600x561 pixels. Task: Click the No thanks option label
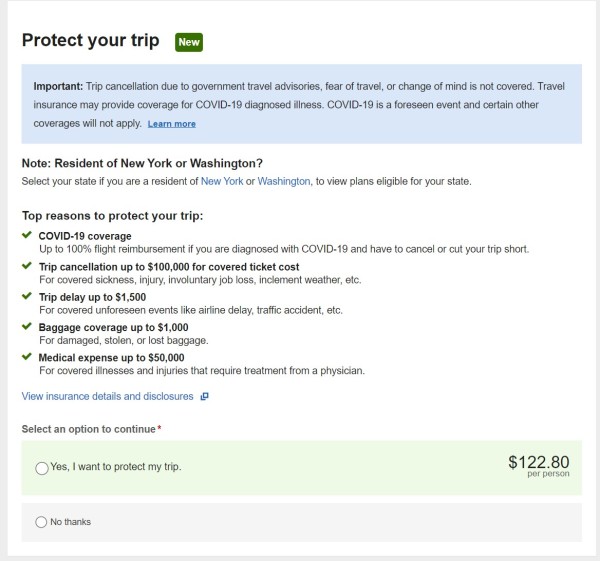coord(70,522)
